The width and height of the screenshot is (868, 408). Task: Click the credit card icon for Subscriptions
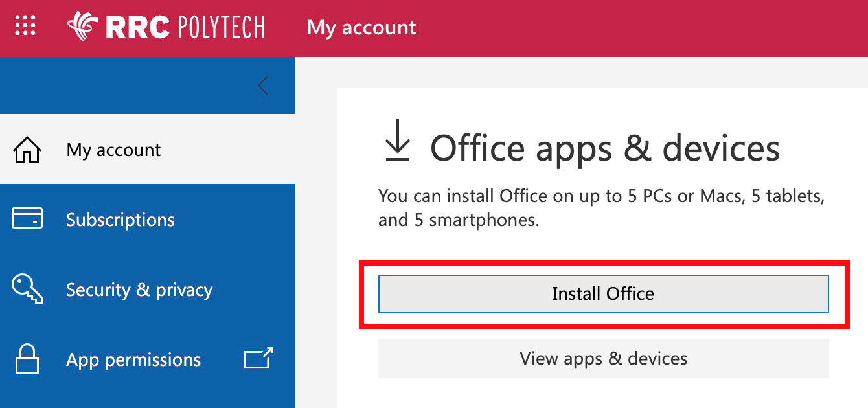(27, 220)
